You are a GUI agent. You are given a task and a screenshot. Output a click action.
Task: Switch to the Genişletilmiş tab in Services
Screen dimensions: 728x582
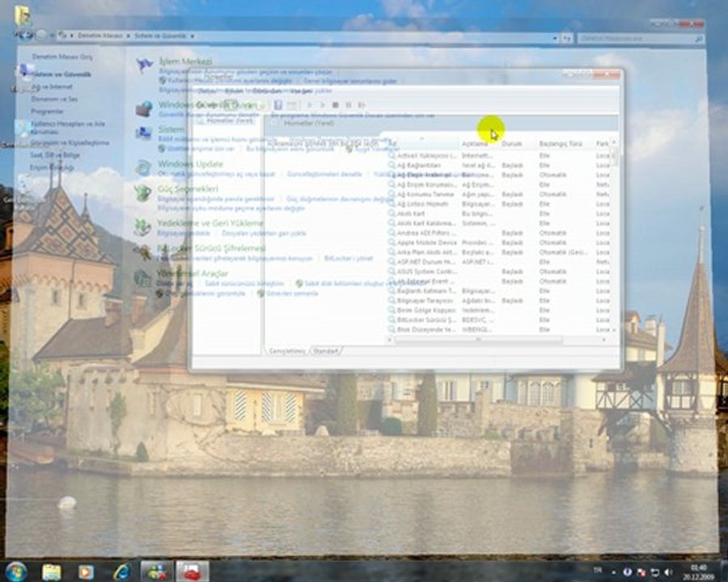[x=286, y=351]
